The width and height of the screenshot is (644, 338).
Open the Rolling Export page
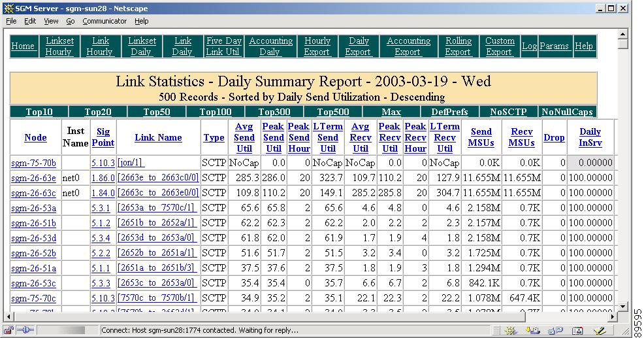point(458,46)
